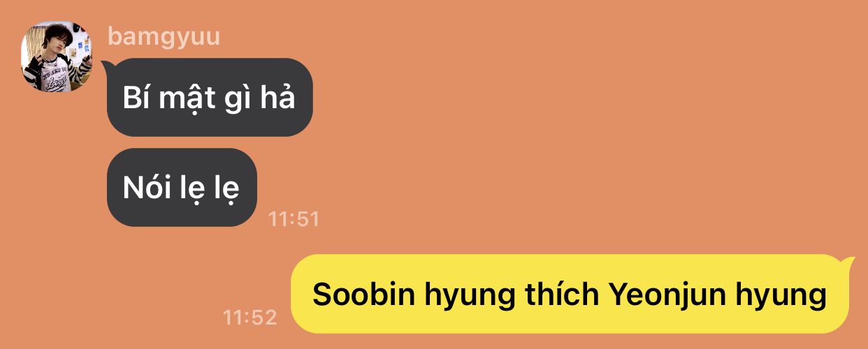Select the message 'Bí mật gì hả'

pos(210,97)
